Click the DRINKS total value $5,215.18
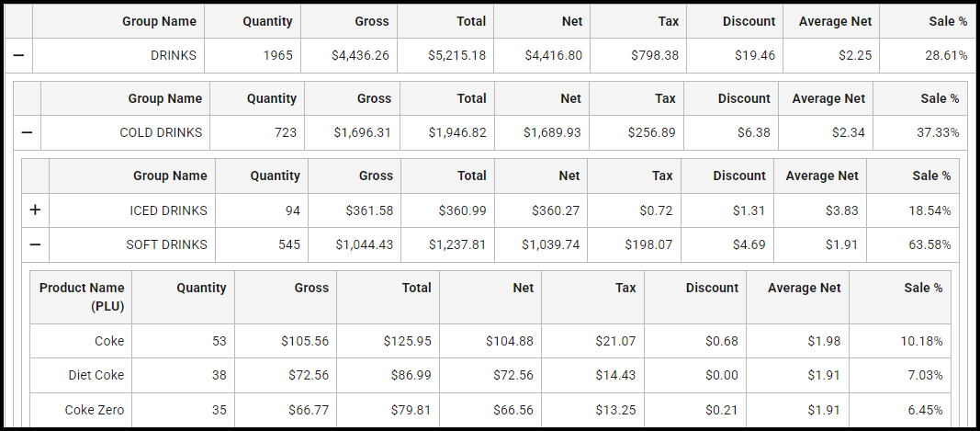980x431 pixels. tap(456, 55)
